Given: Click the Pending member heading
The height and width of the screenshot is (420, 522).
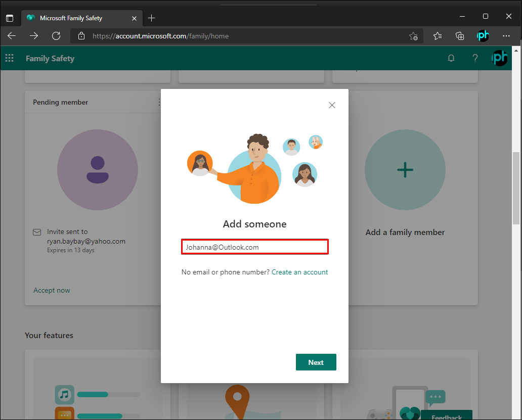Looking at the screenshot, I should point(61,102).
